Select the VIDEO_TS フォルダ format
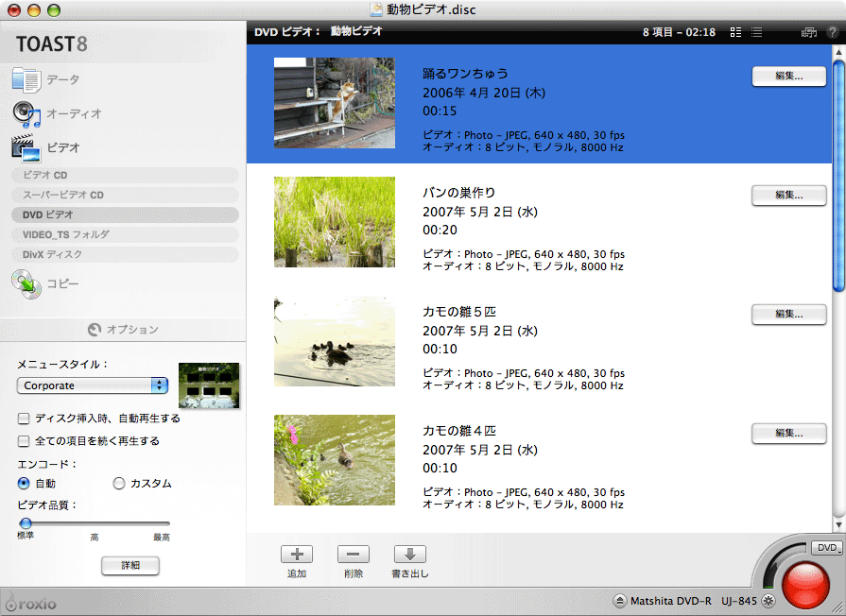Viewport: 846px width, 616px height. click(66, 234)
